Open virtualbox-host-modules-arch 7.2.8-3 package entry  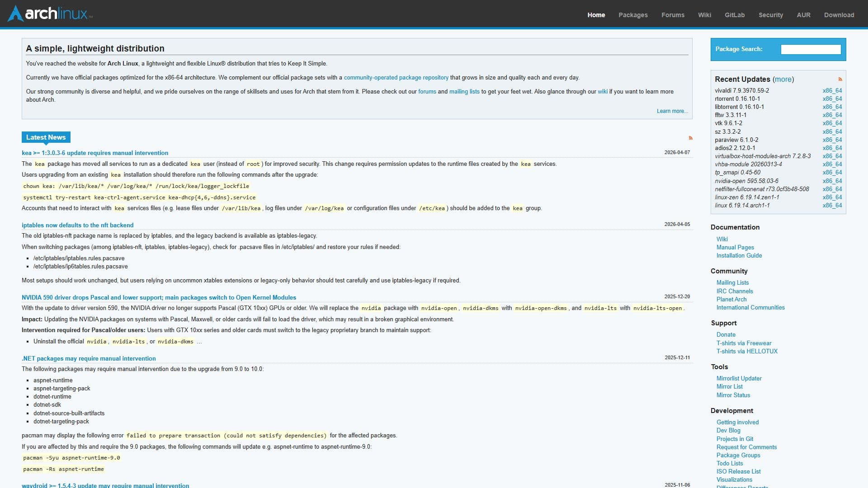tap(763, 156)
